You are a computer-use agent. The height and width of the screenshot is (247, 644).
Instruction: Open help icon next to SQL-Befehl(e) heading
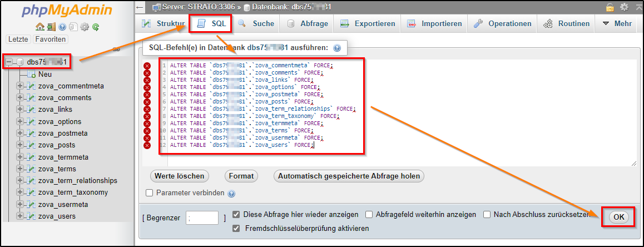pos(337,48)
